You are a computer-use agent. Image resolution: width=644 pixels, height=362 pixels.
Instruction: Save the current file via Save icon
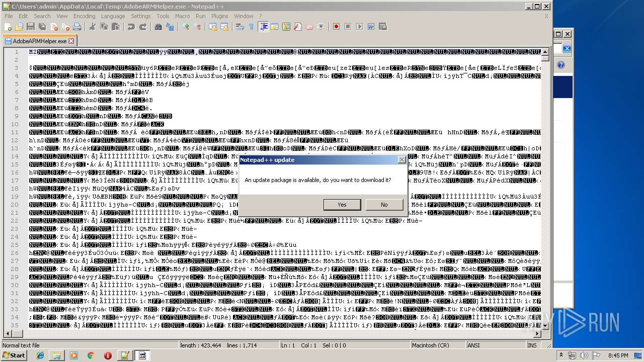(30, 27)
